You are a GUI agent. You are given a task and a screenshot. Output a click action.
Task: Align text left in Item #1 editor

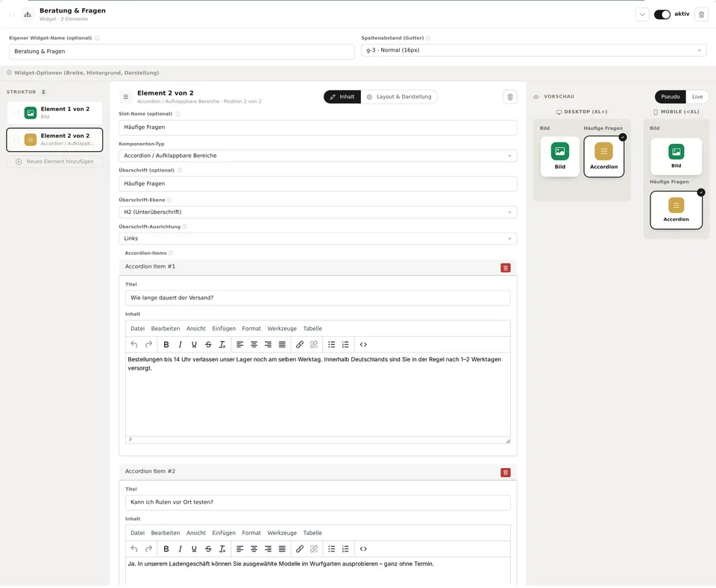coord(239,344)
